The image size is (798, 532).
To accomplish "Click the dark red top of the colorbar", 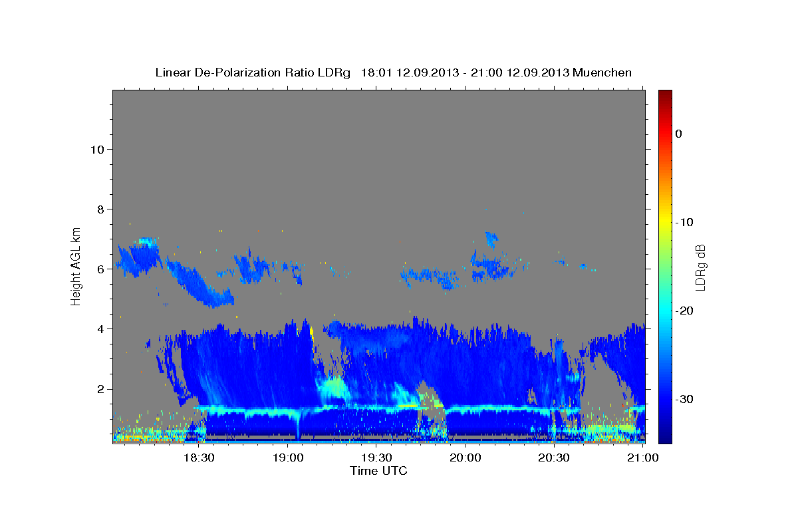I will point(665,95).
